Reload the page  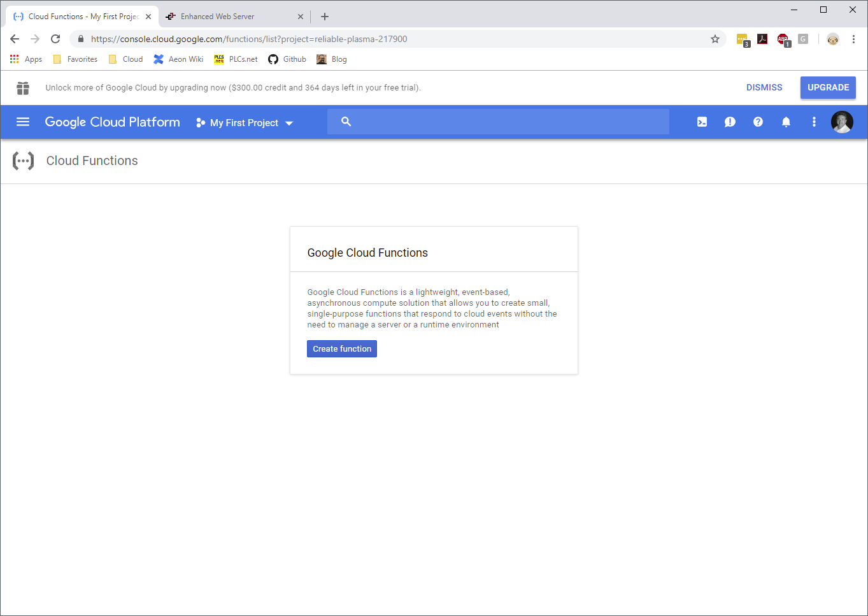click(55, 39)
